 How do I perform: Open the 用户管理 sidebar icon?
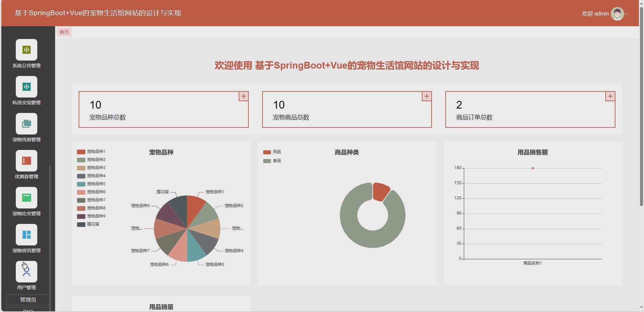[x=27, y=272]
